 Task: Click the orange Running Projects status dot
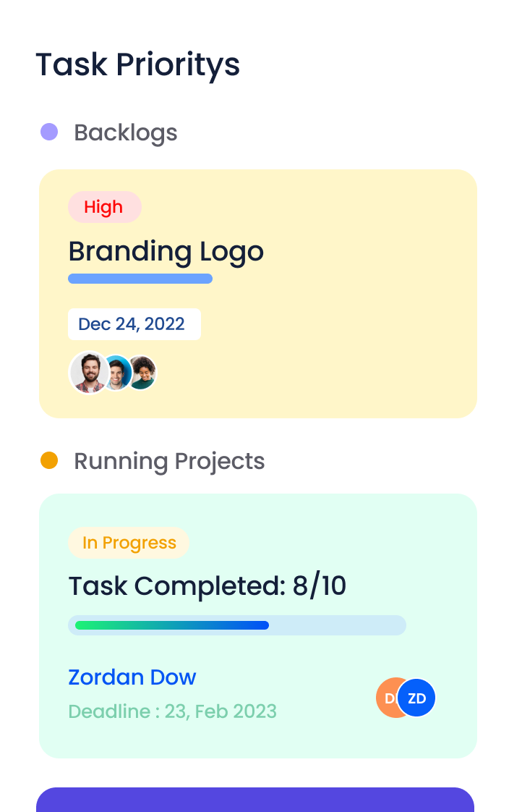[x=49, y=460]
